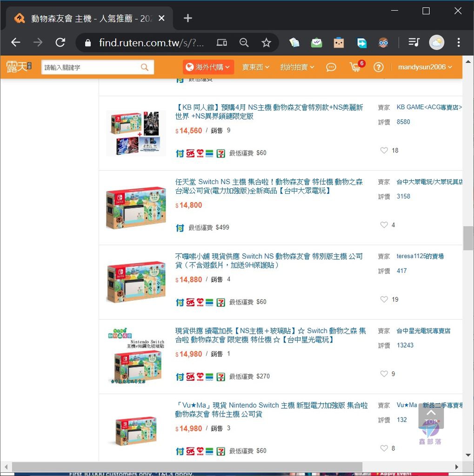Go back to the previous page
Viewport: 474px width, 476px height.
coord(15,42)
